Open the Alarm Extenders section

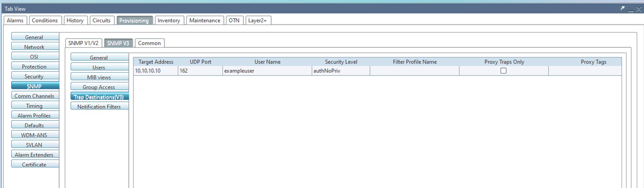pyautogui.click(x=35, y=154)
